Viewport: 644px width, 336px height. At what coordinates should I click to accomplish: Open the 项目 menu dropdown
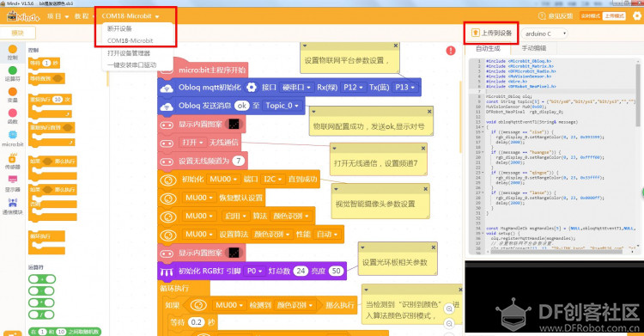(x=58, y=16)
